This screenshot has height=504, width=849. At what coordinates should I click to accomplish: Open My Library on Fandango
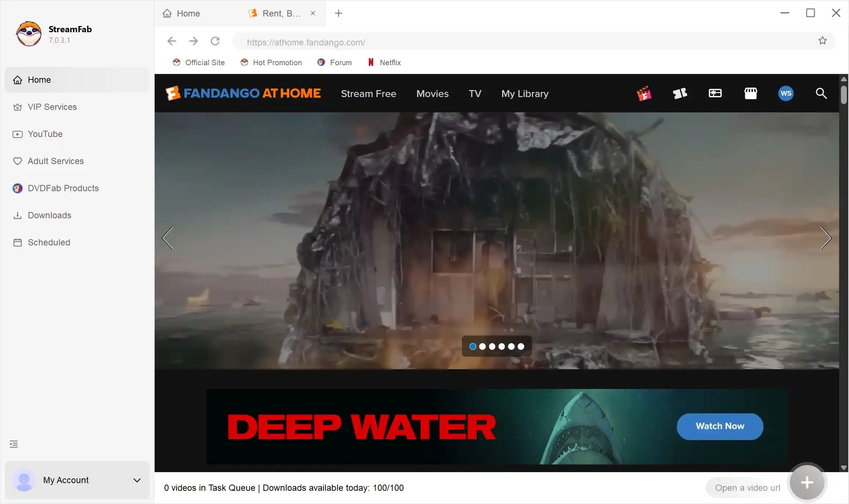coord(525,94)
